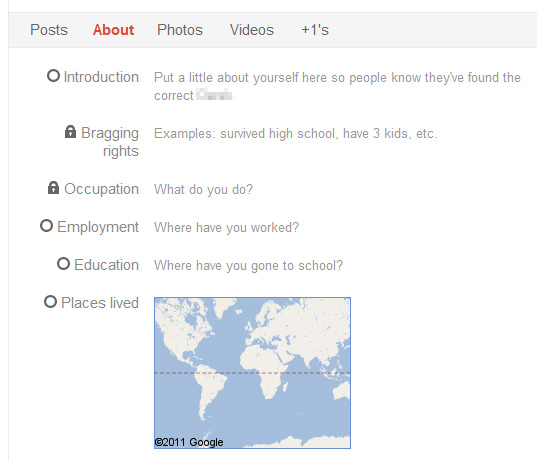
Task: Switch to the Photos tab
Action: tap(180, 30)
